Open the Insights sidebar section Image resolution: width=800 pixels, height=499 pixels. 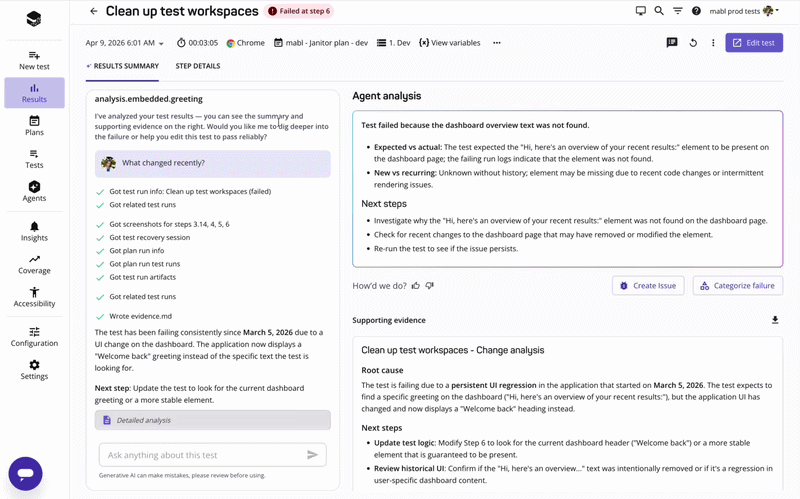[34, 231]
